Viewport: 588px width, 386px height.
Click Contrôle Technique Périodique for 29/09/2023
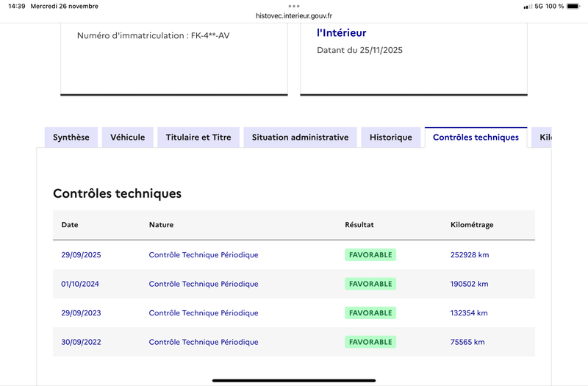click(204, 313)
